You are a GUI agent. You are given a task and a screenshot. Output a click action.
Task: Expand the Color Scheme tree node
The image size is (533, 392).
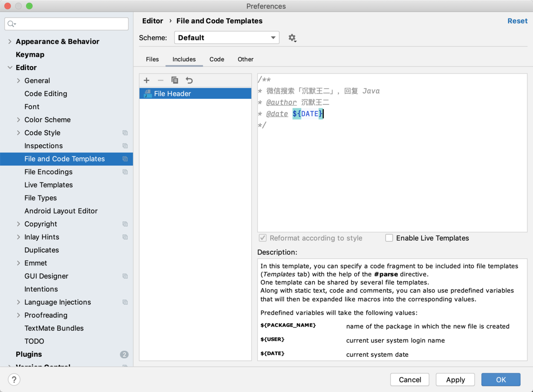pos(18,120)
